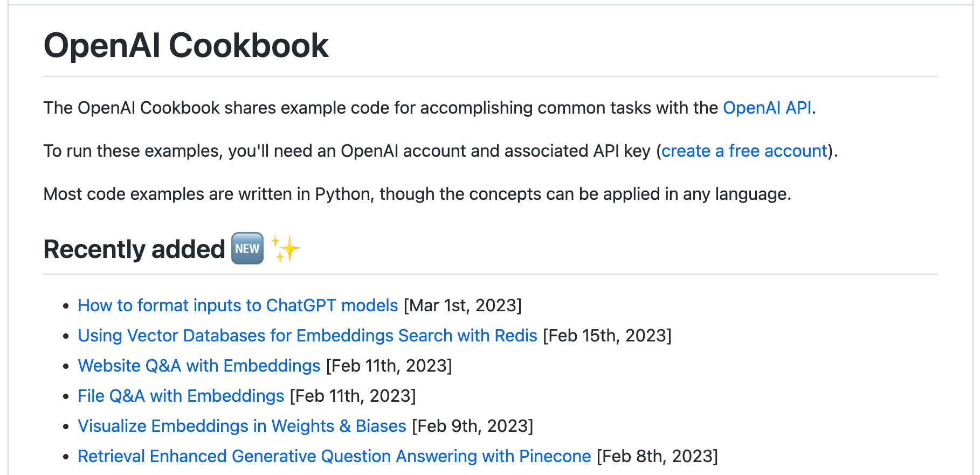Open How to format inputs to ChatGPT models

point(238,305)
